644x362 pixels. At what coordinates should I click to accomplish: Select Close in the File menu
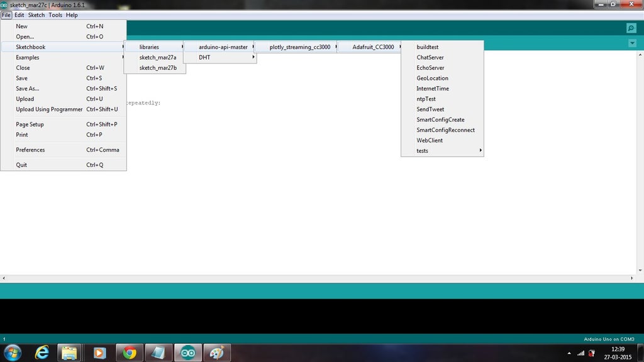pos(64,68)
